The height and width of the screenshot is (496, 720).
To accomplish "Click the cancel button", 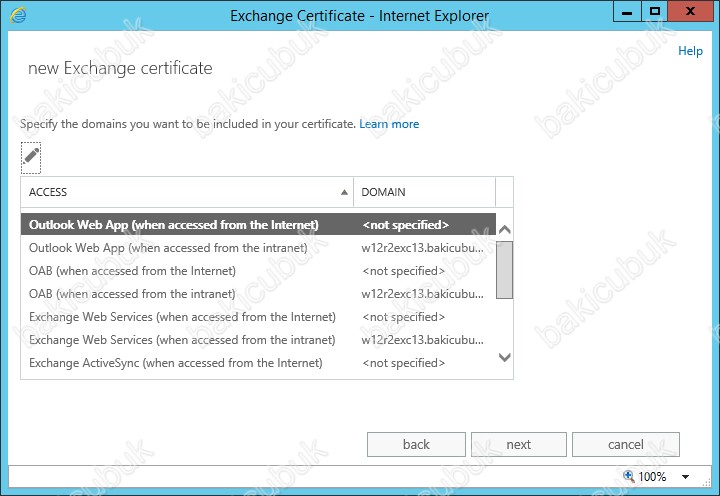I will (625, 444).
